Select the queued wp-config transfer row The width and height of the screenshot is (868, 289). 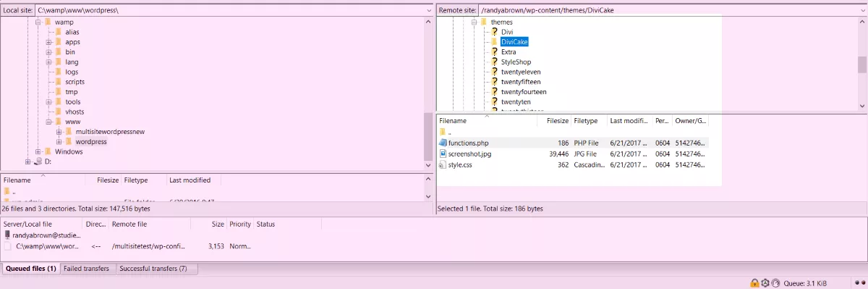(161, 246)
